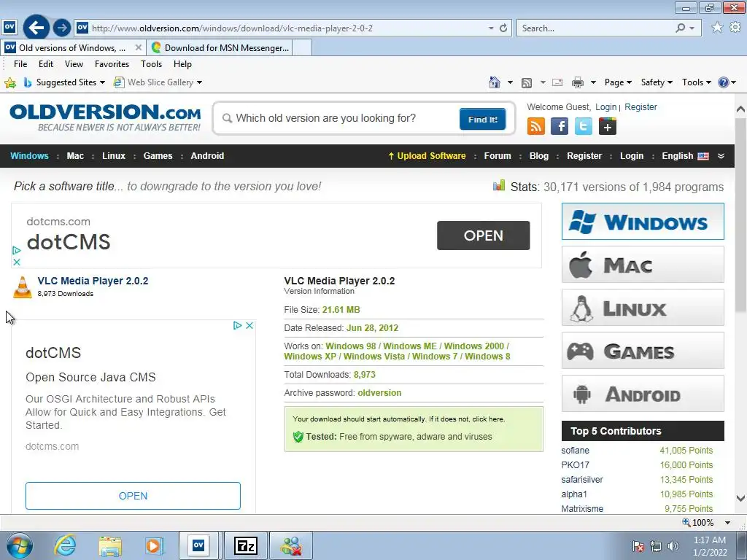Click the AdChoices triangle on side ad
Viewport: 747px width, 560px height.
237,326
